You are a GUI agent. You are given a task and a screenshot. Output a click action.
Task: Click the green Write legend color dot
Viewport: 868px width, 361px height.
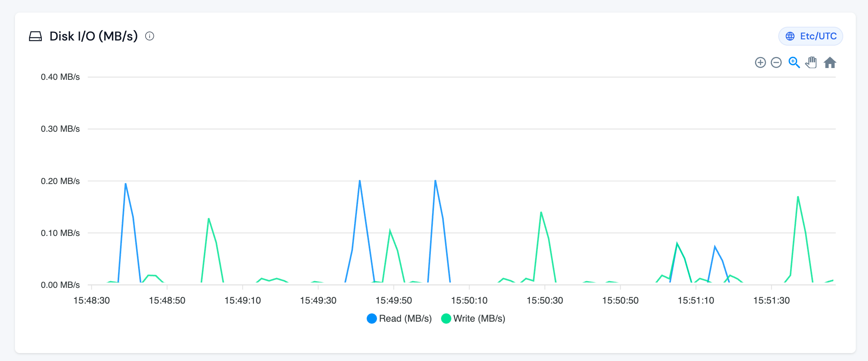coord(446,319)
